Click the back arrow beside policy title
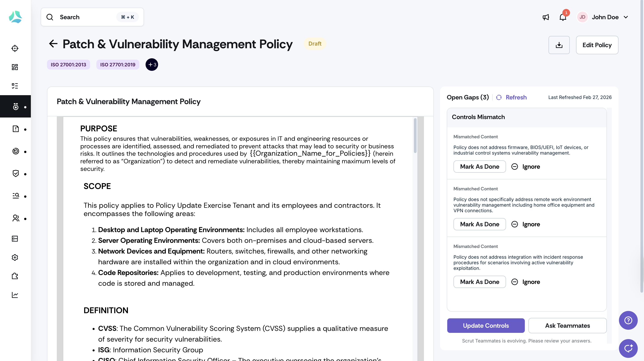This screenshot has height=361, width=644. pos(53,44)
